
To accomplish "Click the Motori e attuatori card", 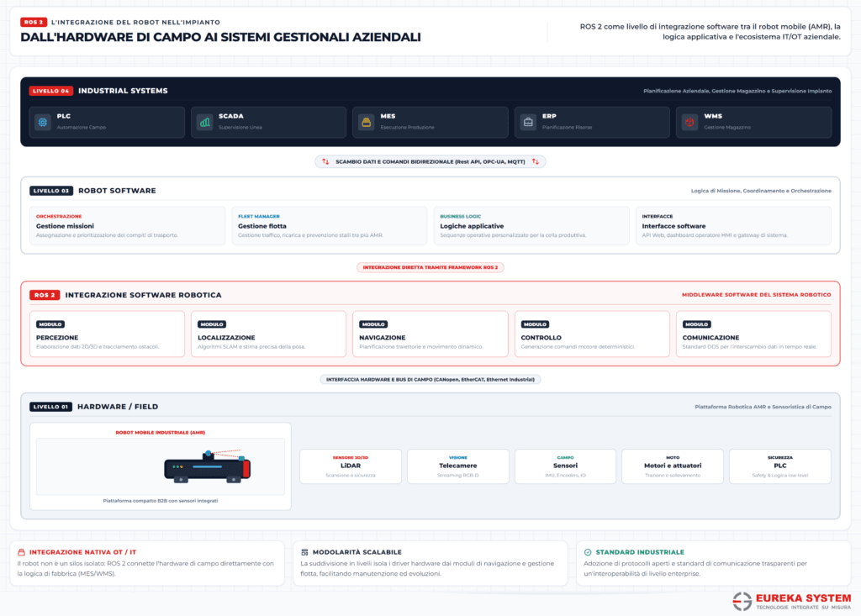I will 673,466.
